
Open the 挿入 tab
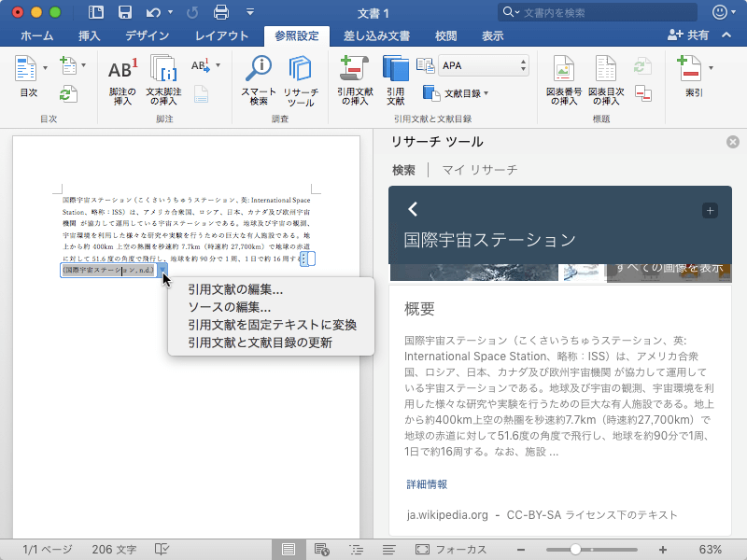[89, 35]
